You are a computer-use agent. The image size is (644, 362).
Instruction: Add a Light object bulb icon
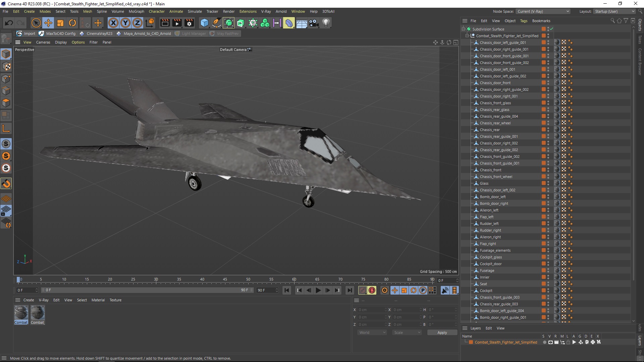coord(326,23)
